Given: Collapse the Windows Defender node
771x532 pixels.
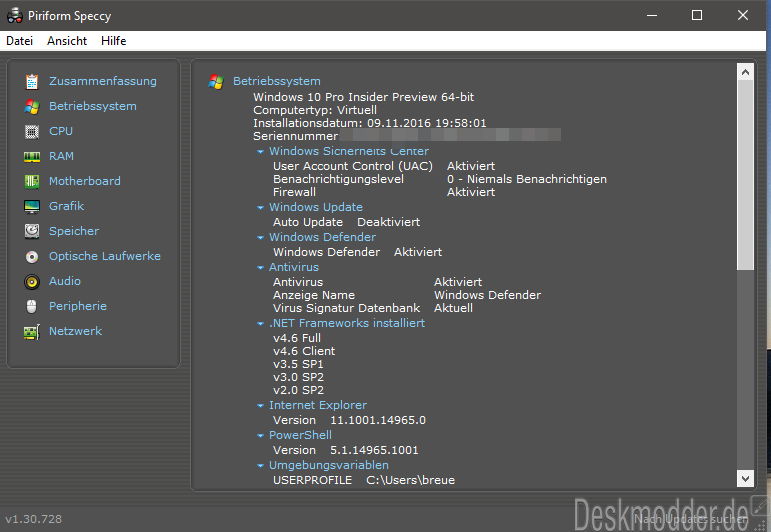Looking at the screenshot, I should [261, 237].
